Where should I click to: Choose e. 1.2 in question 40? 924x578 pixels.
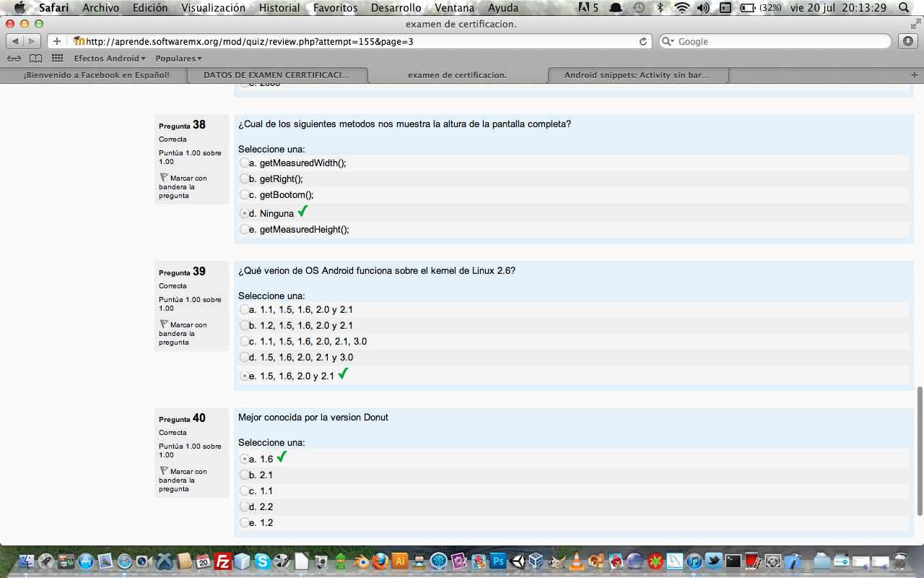coord(244,523)
